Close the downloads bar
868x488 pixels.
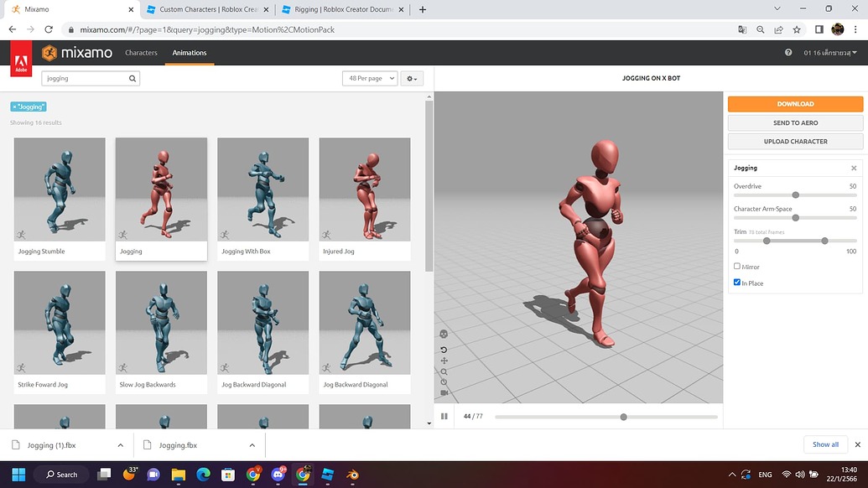click(x=857, y=444)
